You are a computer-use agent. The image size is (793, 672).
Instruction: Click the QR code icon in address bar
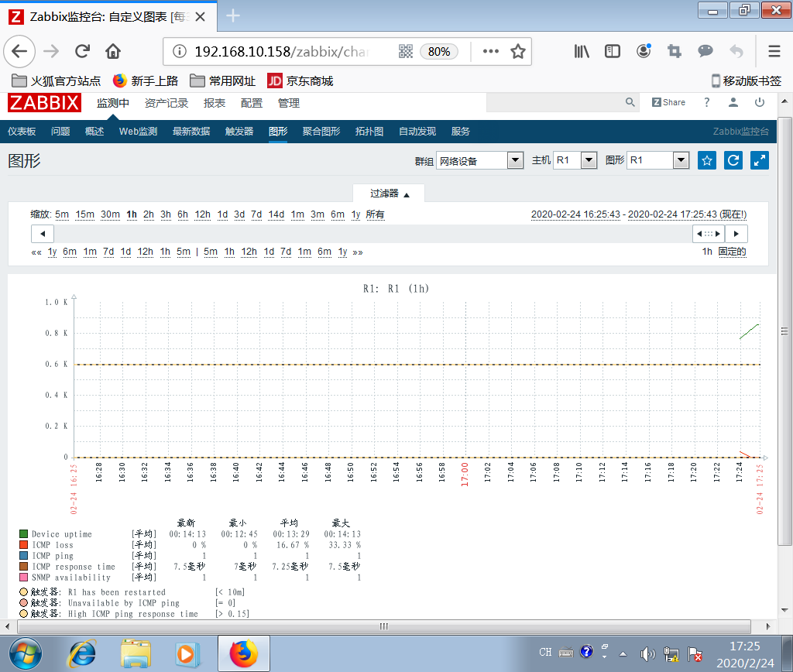pyautogui.click(x=406, y=51)
